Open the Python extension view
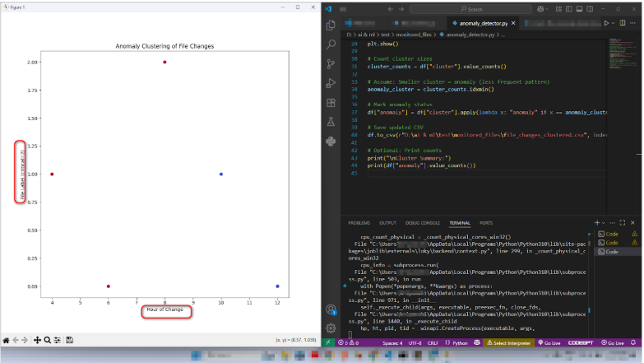This screenshot has width=644, height=363. [331, 142]
